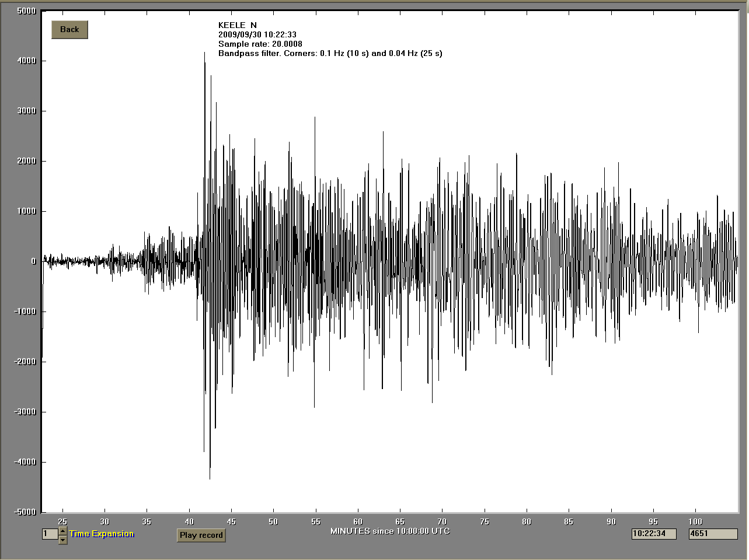Click the -5000 label on the vertical axis
Viewport: 749px width, 560px height.
(25, 512)
